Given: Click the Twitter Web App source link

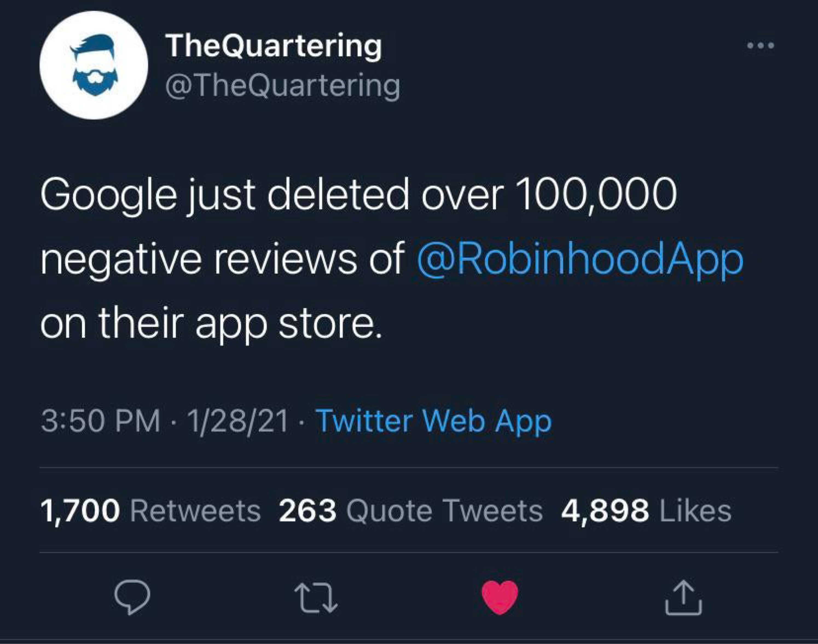Looking at the screenshot, I should click(x=434, y=421).
